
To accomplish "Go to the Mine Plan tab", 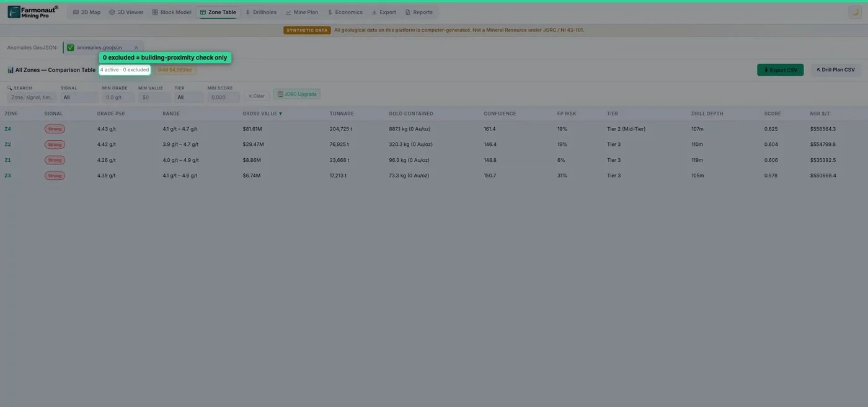I will click(x=302, y=12).
